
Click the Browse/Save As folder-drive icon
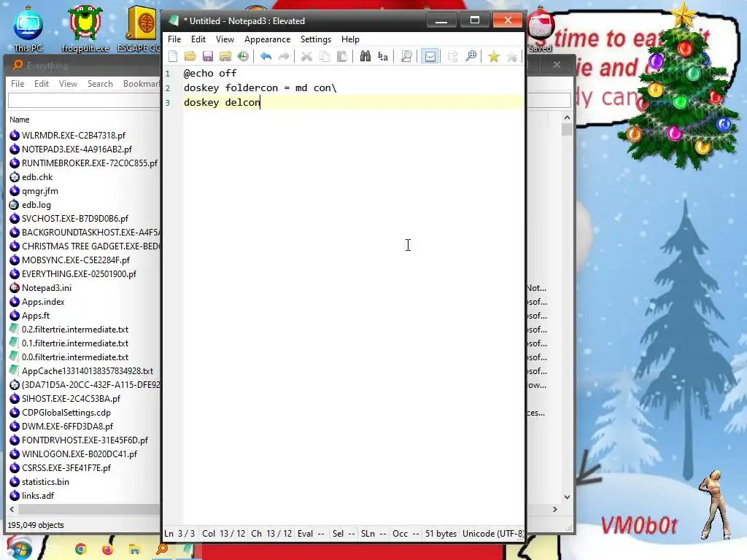(x=225, y=56)
